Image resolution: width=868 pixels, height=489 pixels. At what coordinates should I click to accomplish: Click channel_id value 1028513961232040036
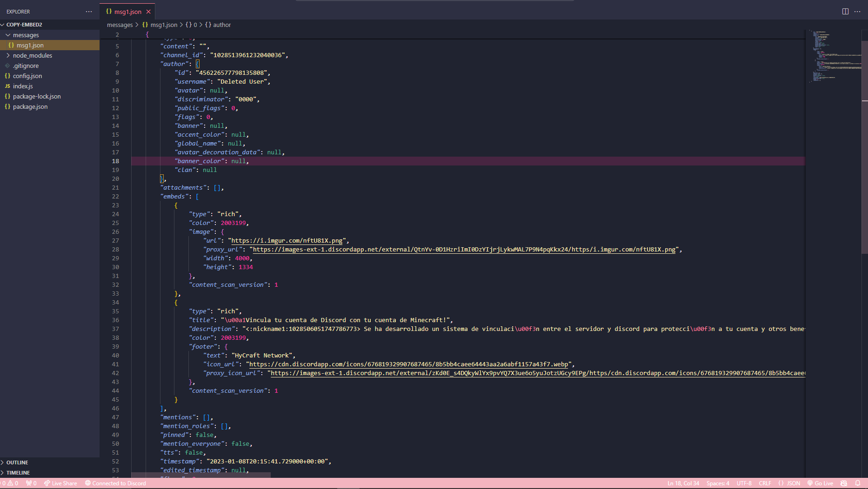tap(247, 55)
